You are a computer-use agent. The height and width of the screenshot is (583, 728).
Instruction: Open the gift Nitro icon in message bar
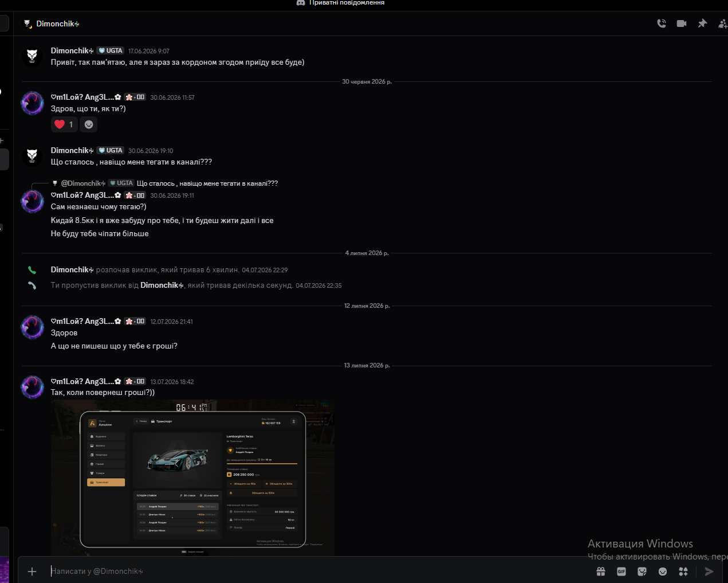[x=601, y=571]
